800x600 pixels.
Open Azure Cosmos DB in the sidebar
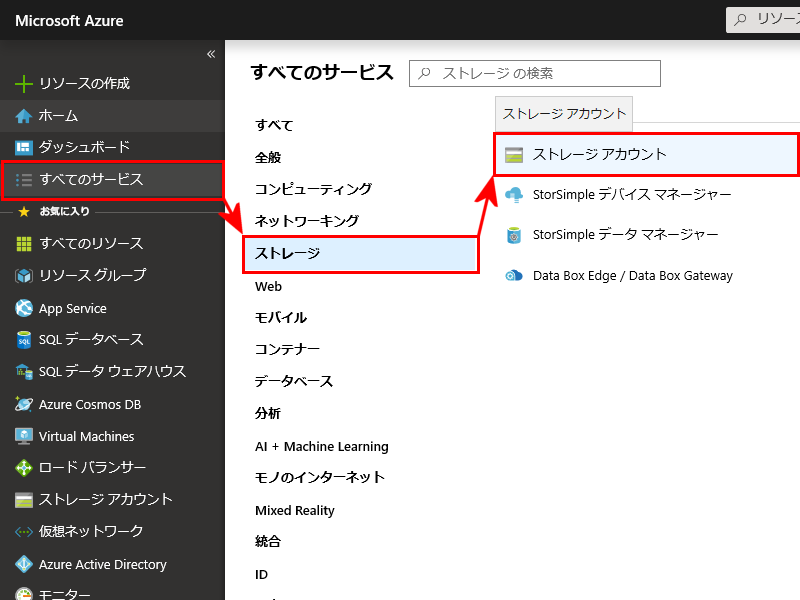click(90, 405)
